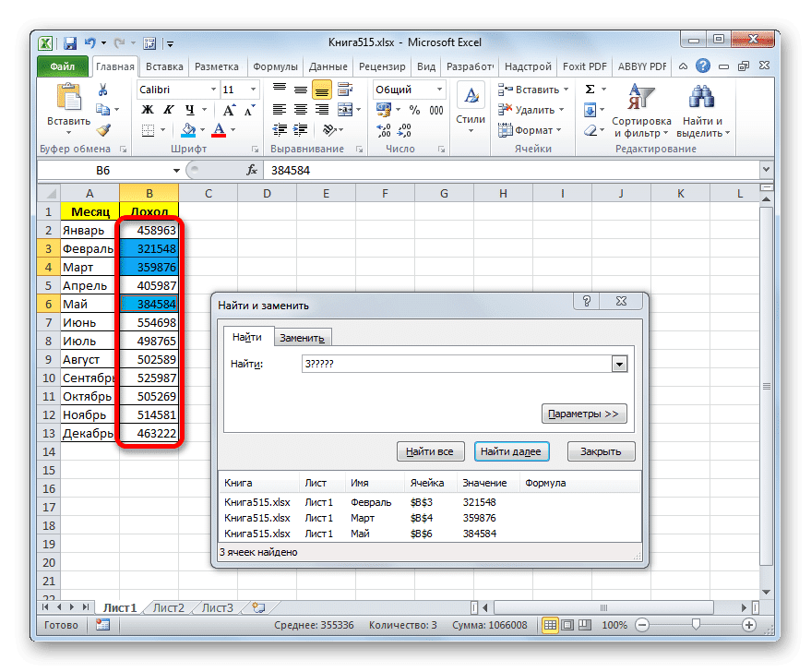
Task: Apply percent style format
Action: click(x=414, y=110)
